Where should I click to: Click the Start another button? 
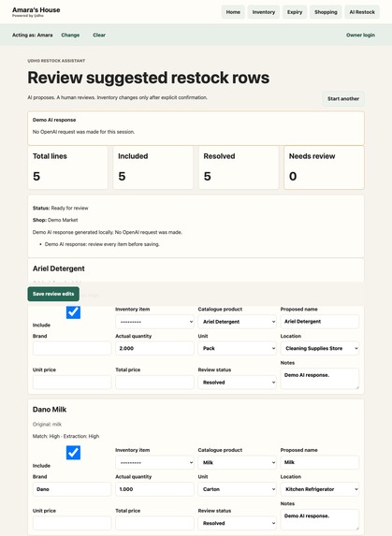[x=343, y=98]
